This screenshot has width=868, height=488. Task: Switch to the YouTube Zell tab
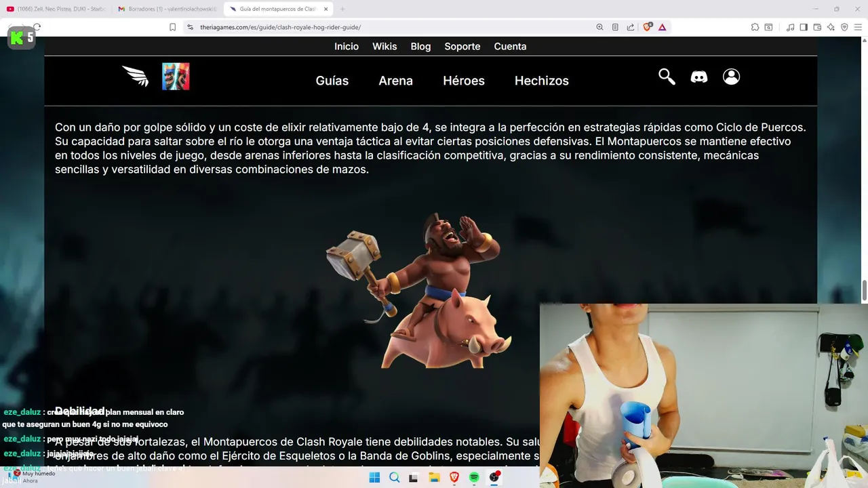[x=56, y=9]
